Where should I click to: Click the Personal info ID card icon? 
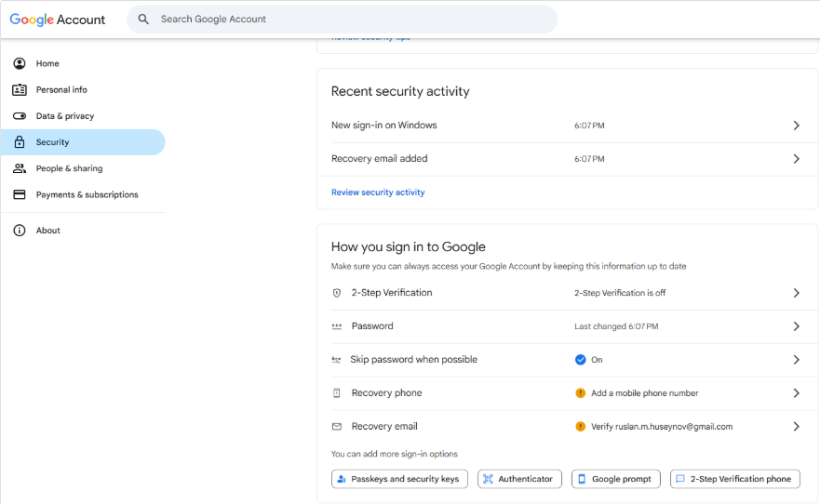[x=20, y=90]
